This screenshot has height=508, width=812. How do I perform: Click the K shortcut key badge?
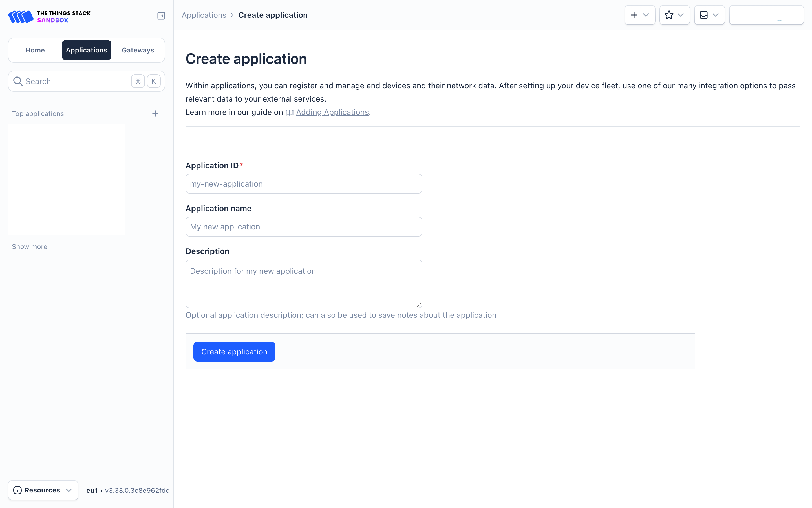click(x=154, y=81)
